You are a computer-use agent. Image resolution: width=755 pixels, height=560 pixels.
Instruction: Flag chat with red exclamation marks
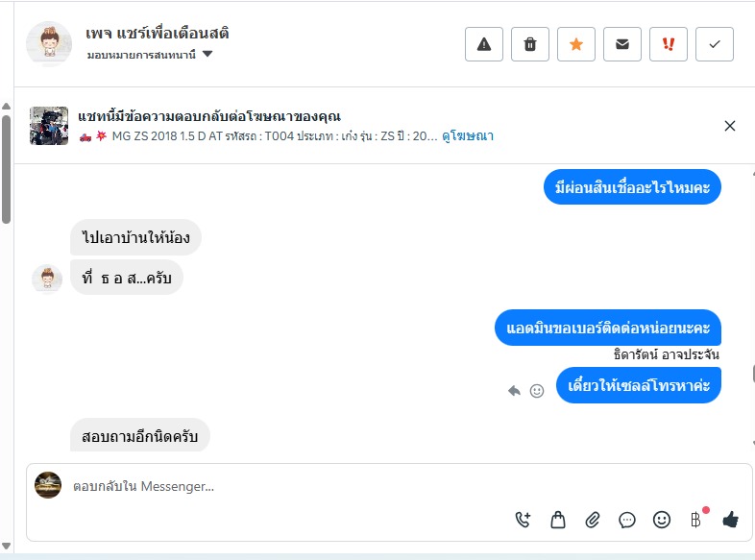669,44
